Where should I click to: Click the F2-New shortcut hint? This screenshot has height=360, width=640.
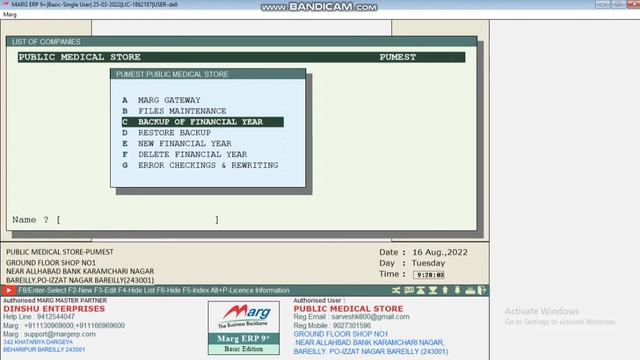click(x=80, y=290)
